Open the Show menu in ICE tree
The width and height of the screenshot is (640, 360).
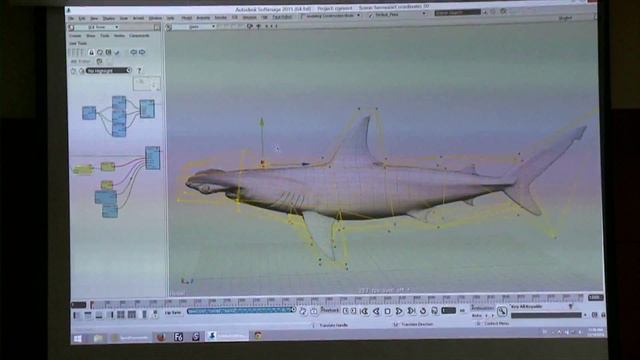[91, 36]
